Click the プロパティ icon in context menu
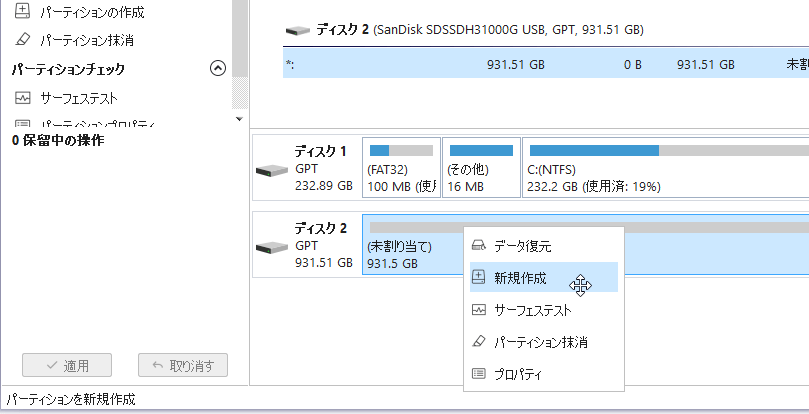Screen dimensions: 809x414 point(480,374)
